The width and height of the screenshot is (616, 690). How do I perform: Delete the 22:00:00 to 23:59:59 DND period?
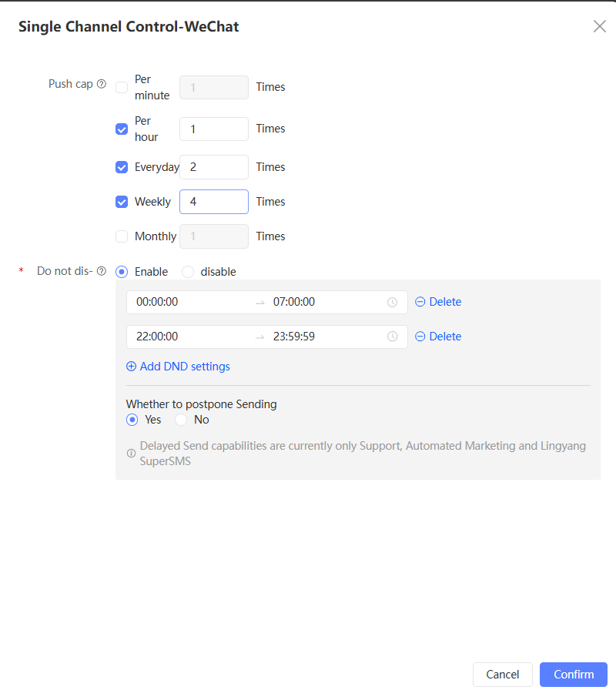(x=438, y=337)
